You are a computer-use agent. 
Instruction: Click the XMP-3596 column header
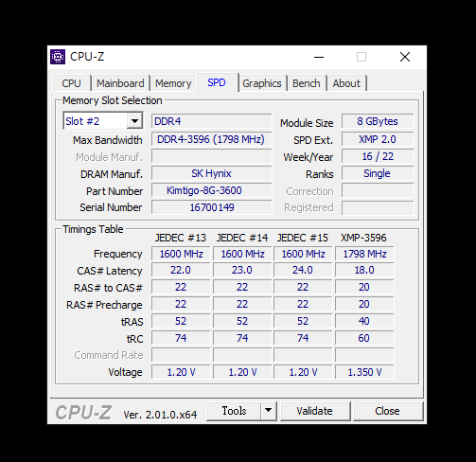(x=363, y=238)
